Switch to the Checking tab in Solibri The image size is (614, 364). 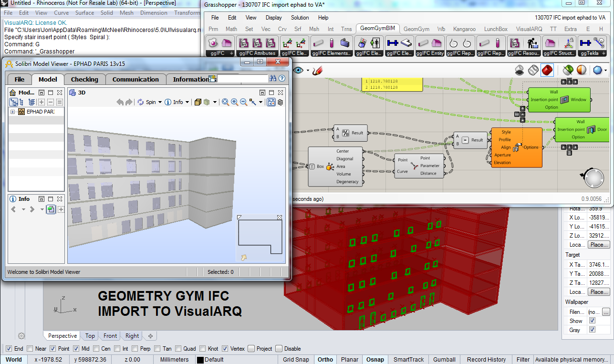[x=84, y=79]
